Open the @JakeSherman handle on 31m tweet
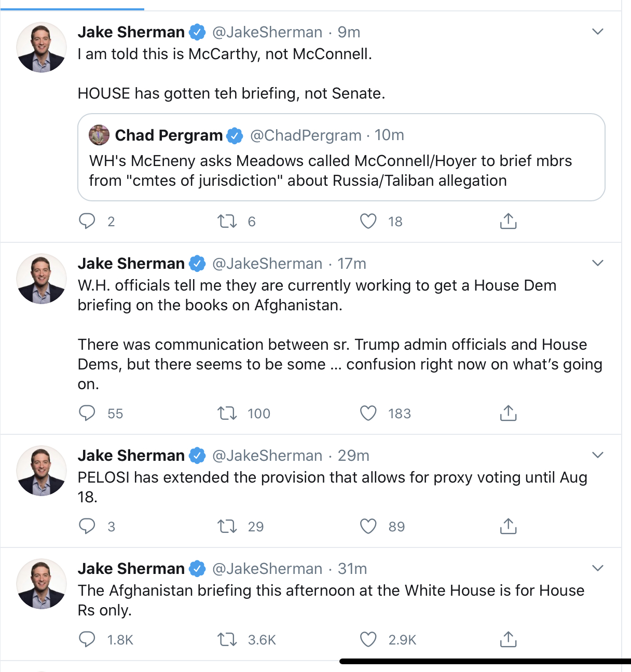This screenshot has height=672, width=631. tap(267, 569)
